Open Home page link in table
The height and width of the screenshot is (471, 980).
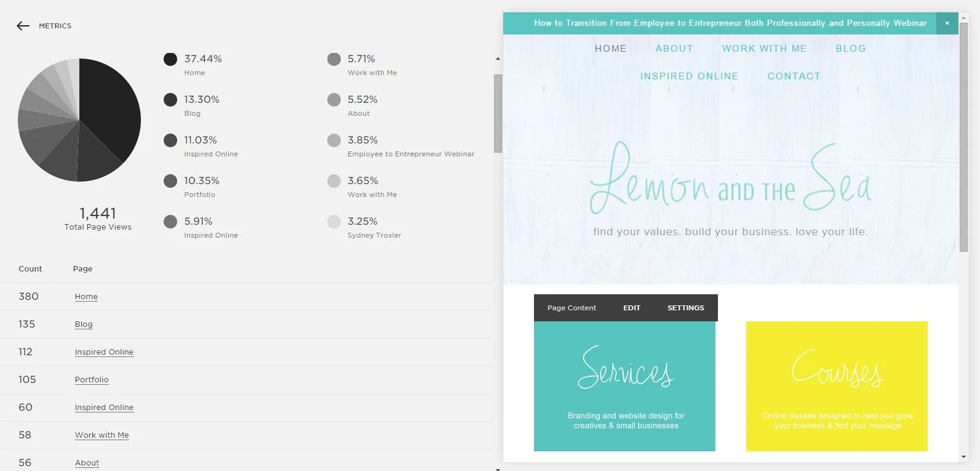click(x=86, y=297)
